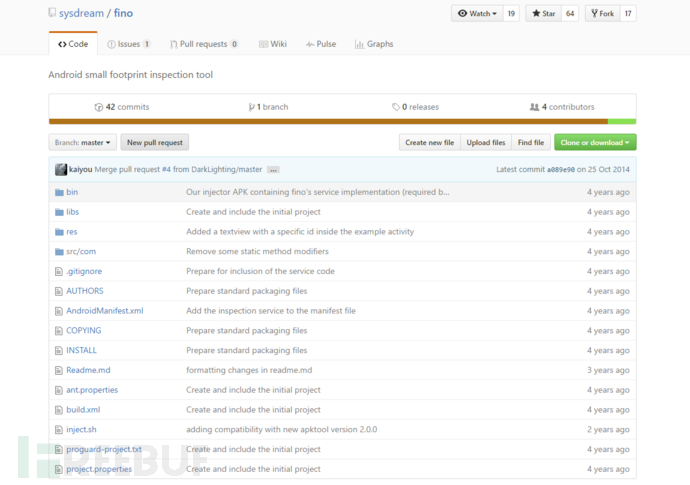The height and width of the screenshot is (485, 690).
Task: Click the src/com folder icon
Action: [x=59, y=252]
